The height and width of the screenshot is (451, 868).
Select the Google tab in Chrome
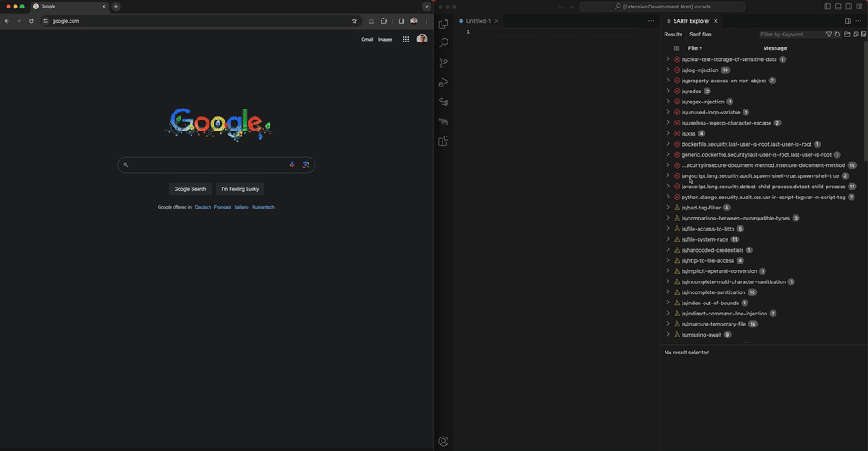pos(70,7)
